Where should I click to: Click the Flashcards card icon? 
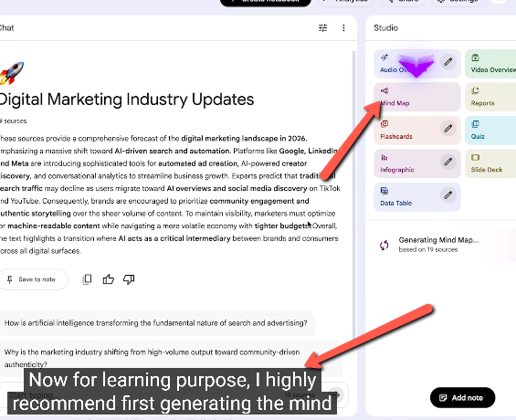pyautogui.click(x=384, y=124)
